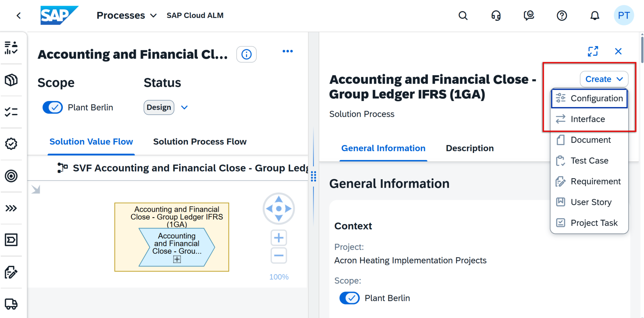Toggle Plant Berlin switch under Context section
This screenshot has height=318, width=644.
click(x=350, y=298)
